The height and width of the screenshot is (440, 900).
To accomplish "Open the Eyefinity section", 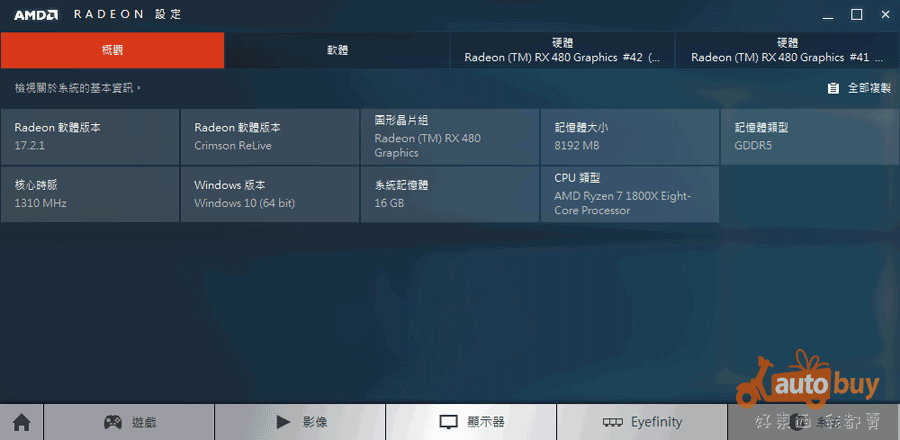I will 642,422.
